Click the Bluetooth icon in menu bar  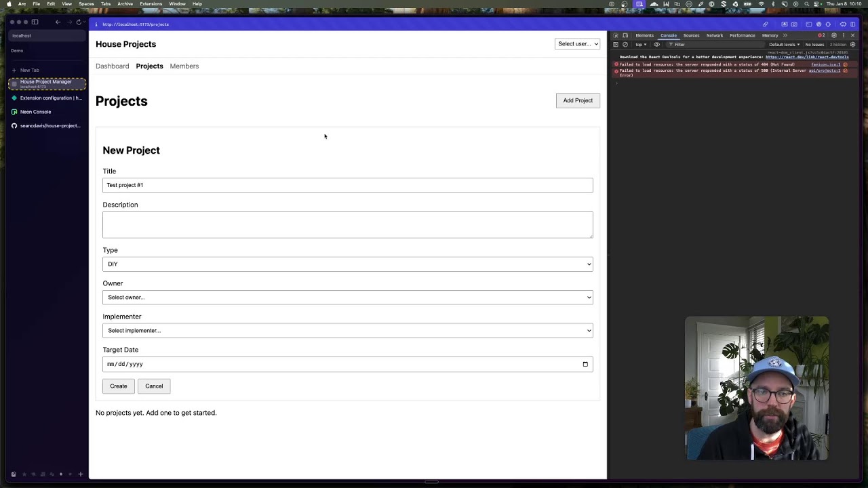(773, 4)
